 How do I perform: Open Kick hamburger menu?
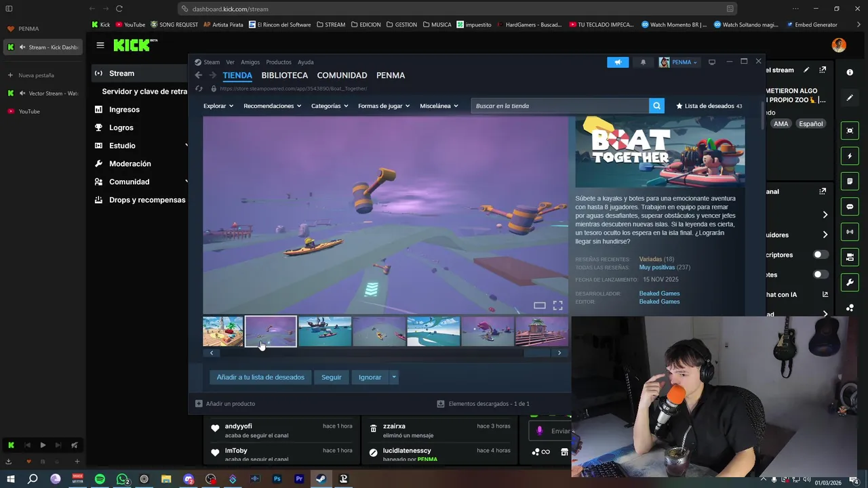[x=100, y=45]
